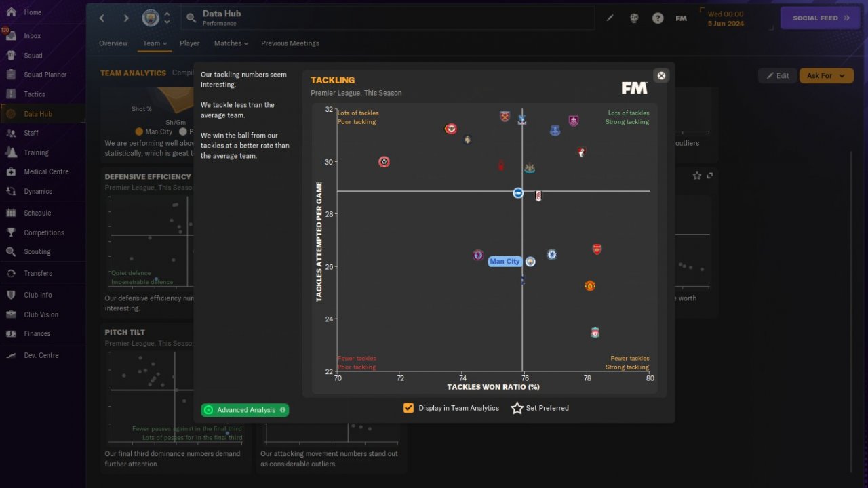Select the Nottingham Forest badge on the chart
The width and height of the screenshot is (868, 488).
(501, 166)
